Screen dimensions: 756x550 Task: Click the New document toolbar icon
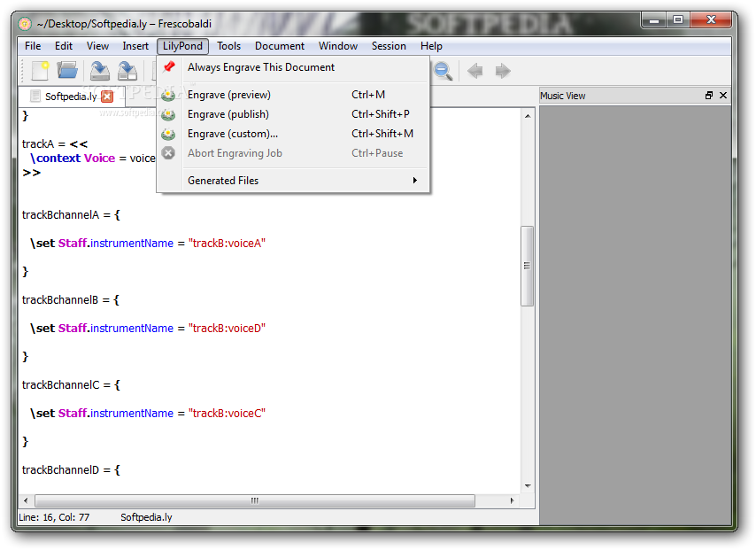[41, 71]
